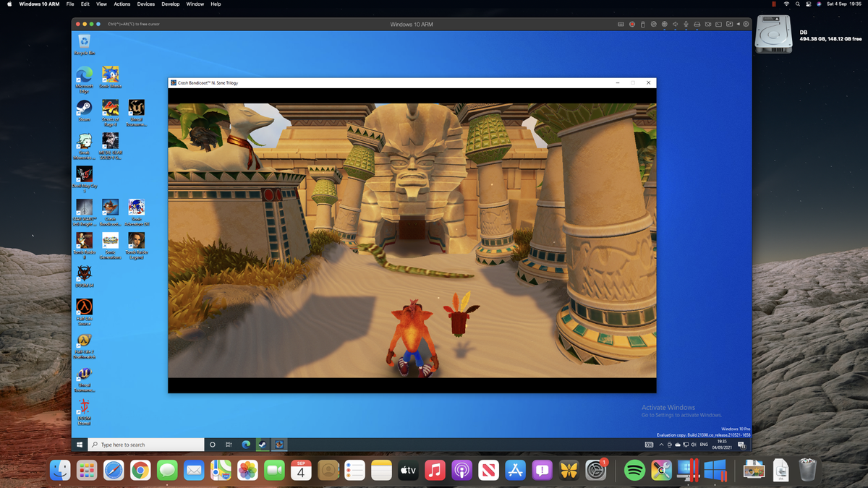Open the Apple menu
868x488 pixels.
pyautogui.click(x=9, y=4)
